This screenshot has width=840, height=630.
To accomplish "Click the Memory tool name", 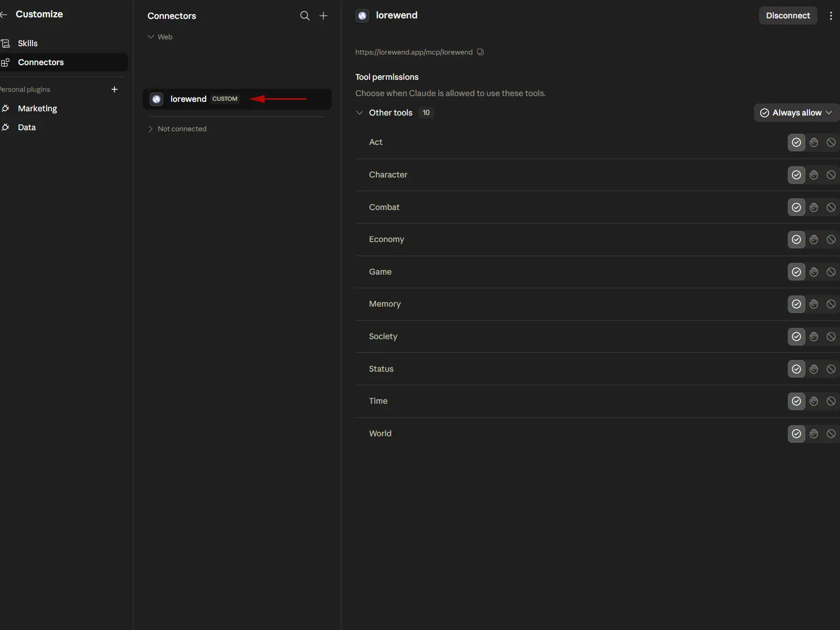I will pyautogui.click(x=385, y=304).
